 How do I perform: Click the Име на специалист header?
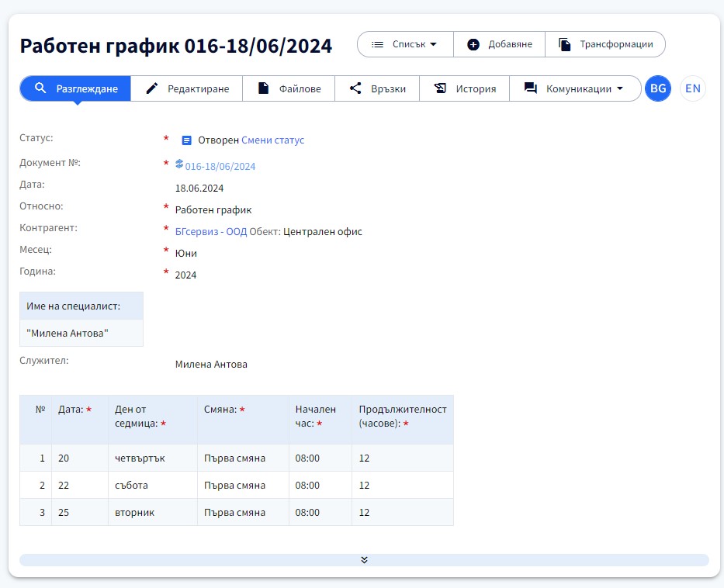click(x=81, y=306)
